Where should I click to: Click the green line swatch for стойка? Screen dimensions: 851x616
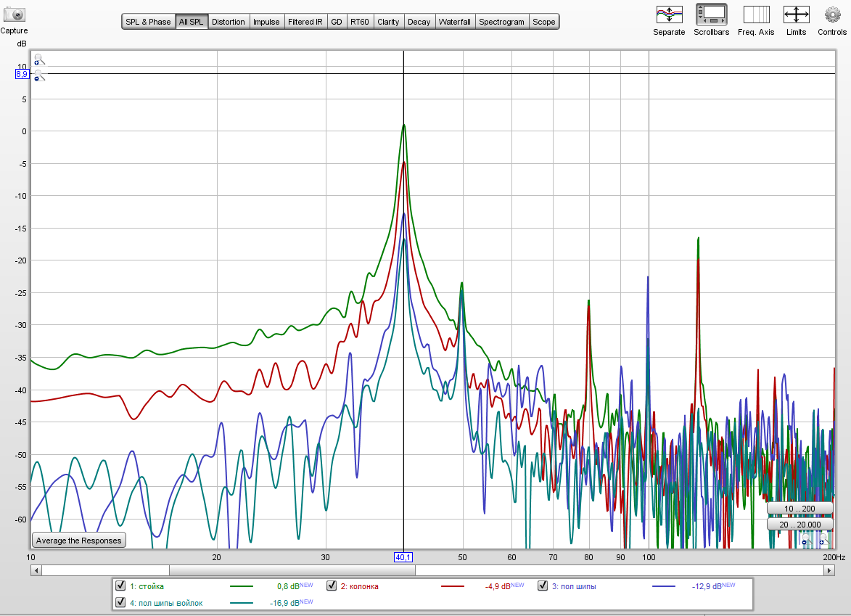pos(242,586)
